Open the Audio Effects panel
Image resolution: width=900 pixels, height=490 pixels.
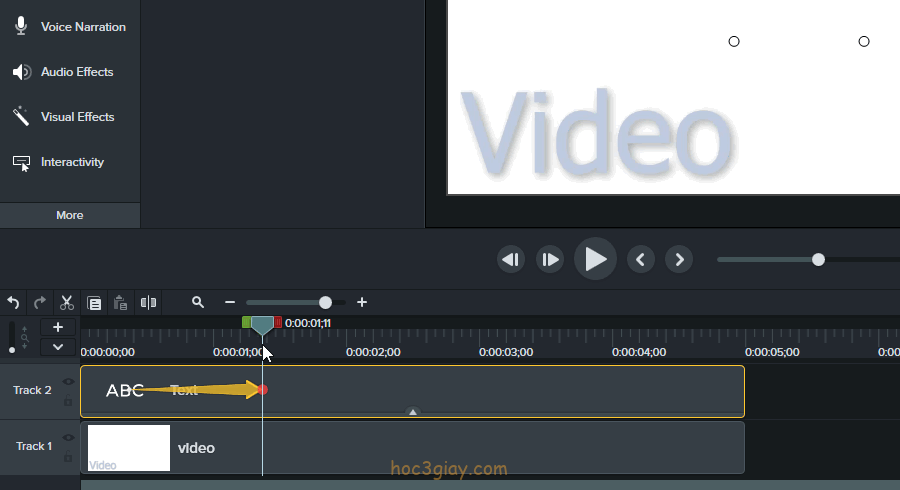pos(70,72)
